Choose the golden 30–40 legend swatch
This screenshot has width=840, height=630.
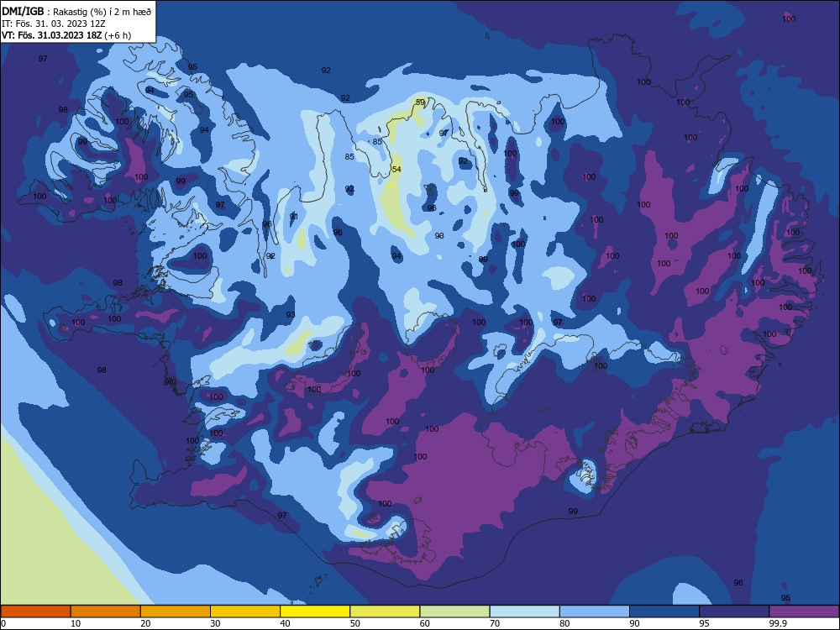point(245,612)
